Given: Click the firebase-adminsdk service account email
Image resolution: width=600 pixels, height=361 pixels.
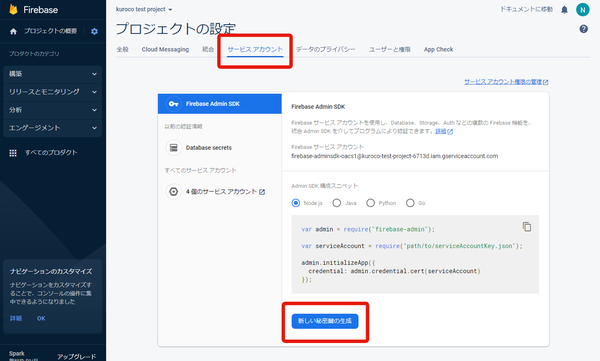Looking at the screenshot, I should (x=395, y=156).
